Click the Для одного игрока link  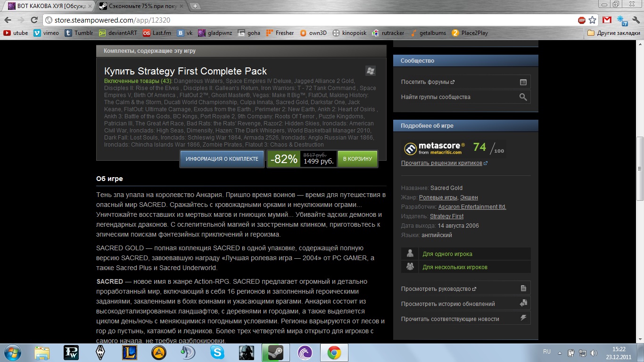(x=447, y=254)
